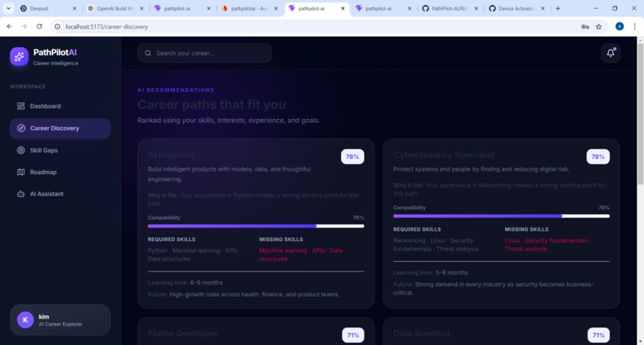Click the Data Scientist 71% badge
Viewport: 644px width, 345px height.
pyautogui.click(x=598, y=335)
